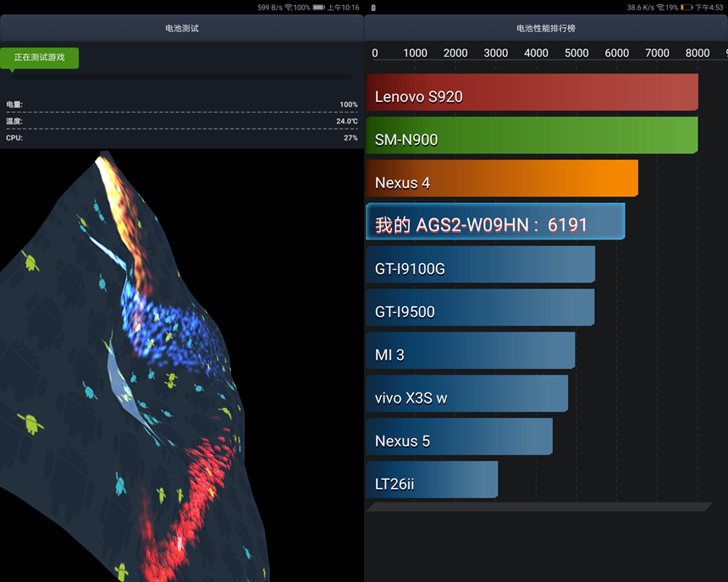Click the test progress bar track
This screenshot has height=582, width=728.
182,76
